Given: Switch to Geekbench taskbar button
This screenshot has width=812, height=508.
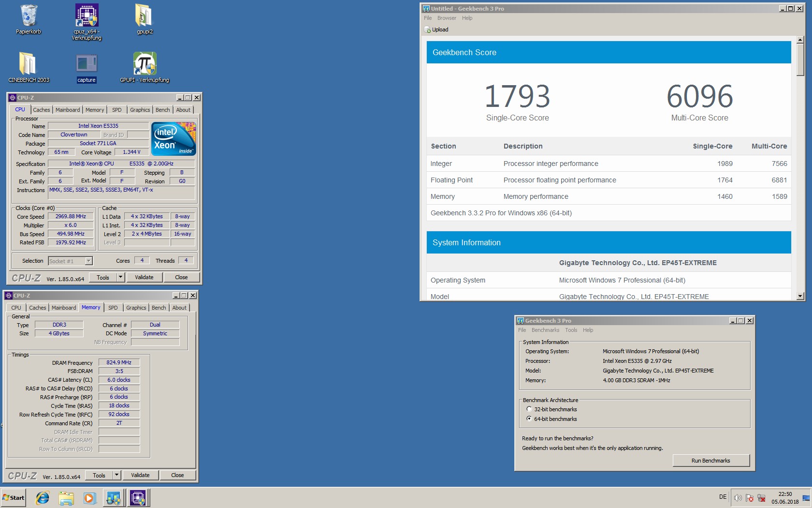Looking at the screenshot, I should click(114, 498).
